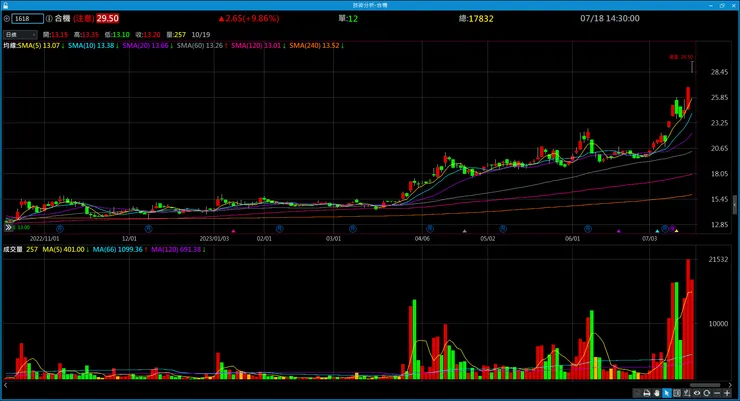The height and width of the screenshot is (401, 740).
Task: Click the SMA(60) 13.26 indicator label
Action: 202,46
